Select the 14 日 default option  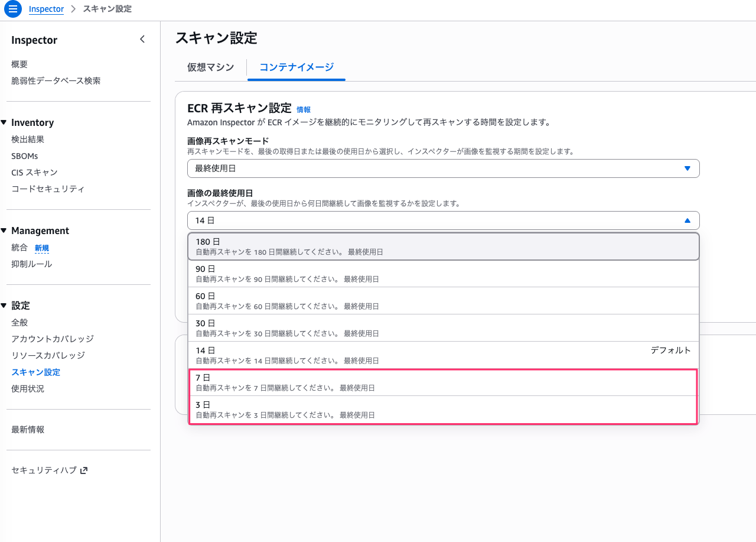(x=443, y=355)
